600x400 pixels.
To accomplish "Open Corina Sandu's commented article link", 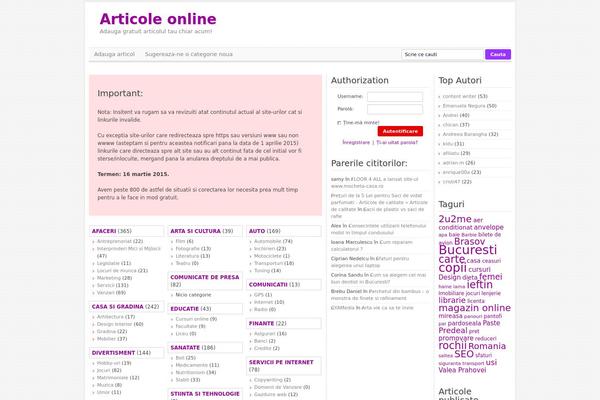I will click(378, 278).
